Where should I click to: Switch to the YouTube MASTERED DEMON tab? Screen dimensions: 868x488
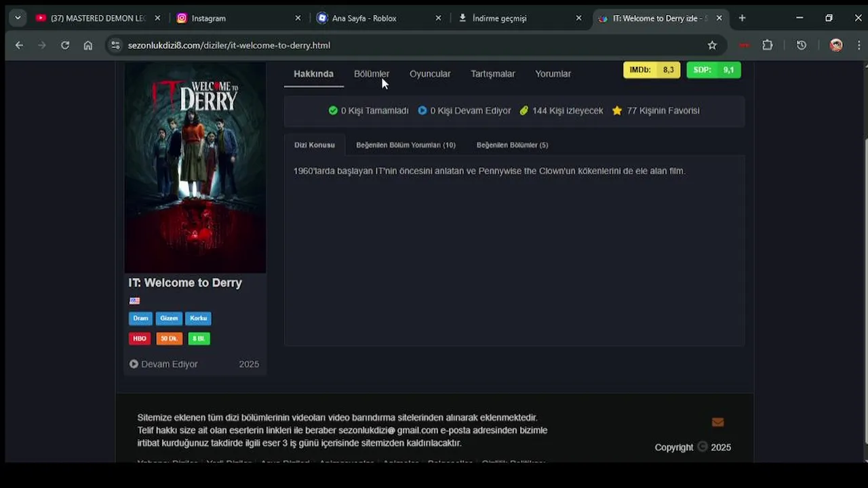pyautogui.click(x=97, y=18)
